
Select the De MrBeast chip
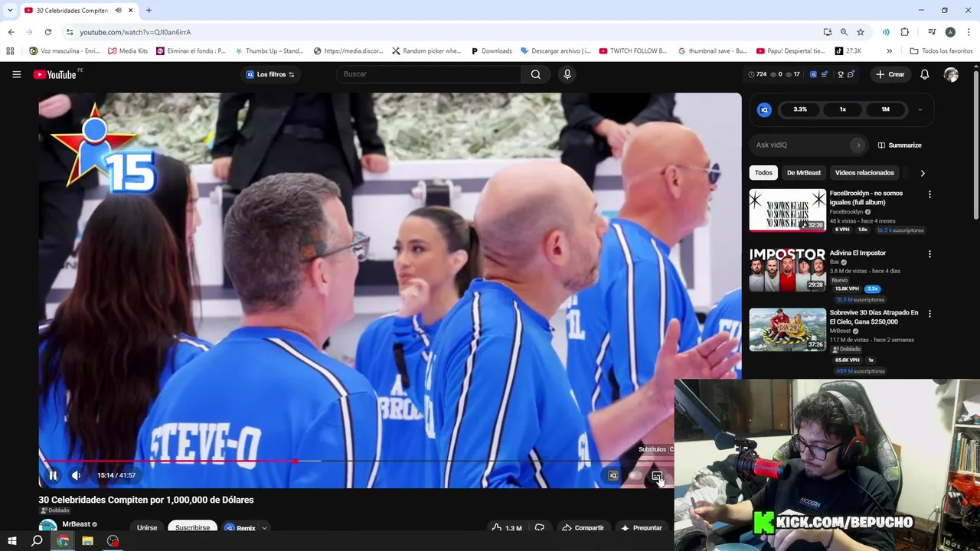pyautogui.click(x=804, y=173)
